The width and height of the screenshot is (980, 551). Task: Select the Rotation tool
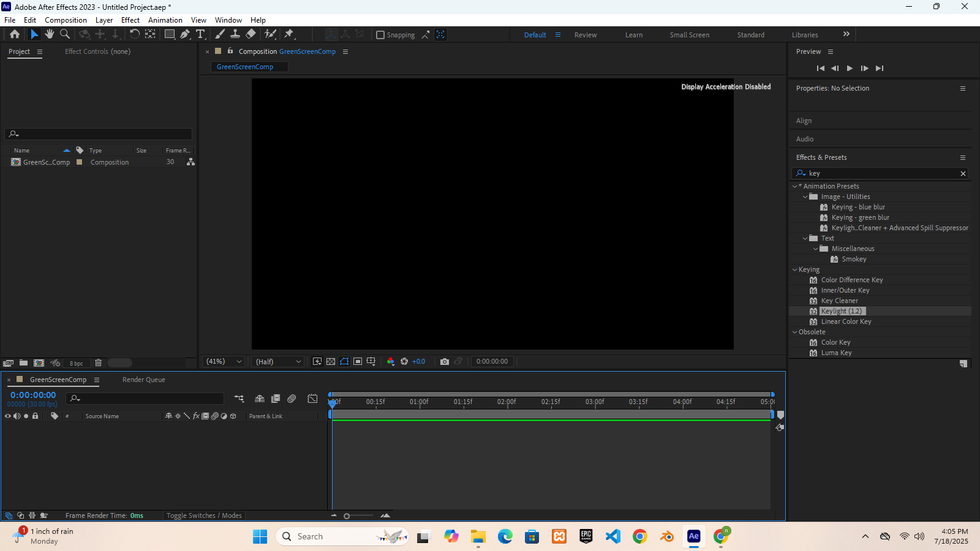(x=135, y=34)
